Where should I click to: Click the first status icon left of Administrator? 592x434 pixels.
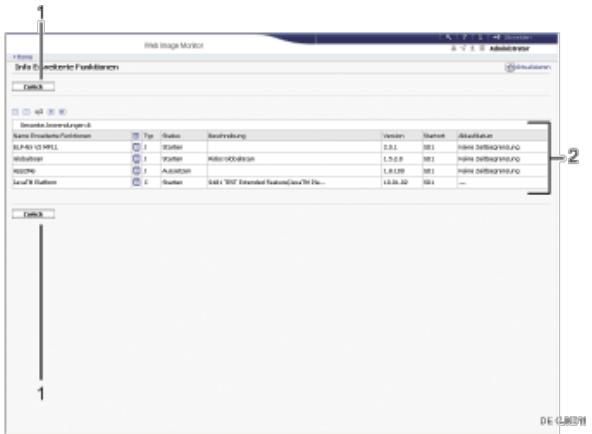(x=454, y=48)
